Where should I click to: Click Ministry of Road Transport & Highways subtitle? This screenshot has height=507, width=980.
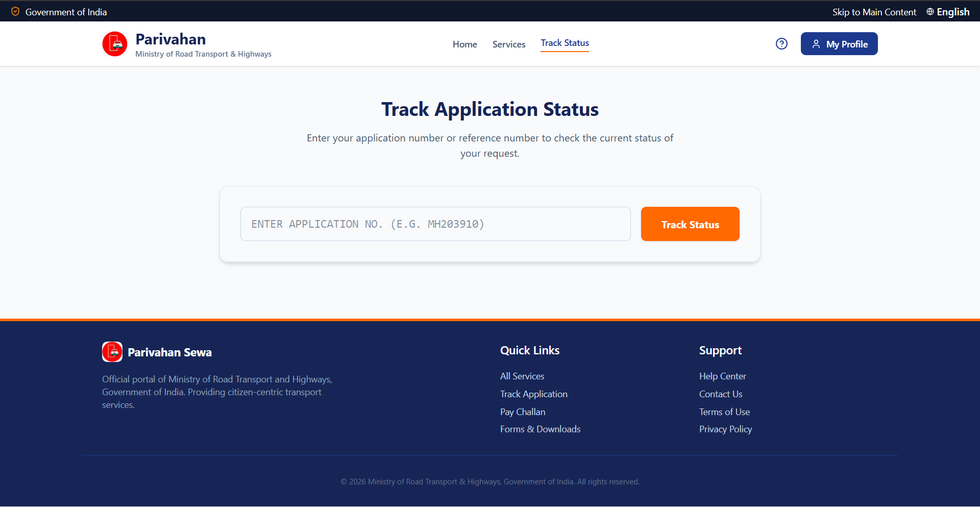[x=203, y=54]
